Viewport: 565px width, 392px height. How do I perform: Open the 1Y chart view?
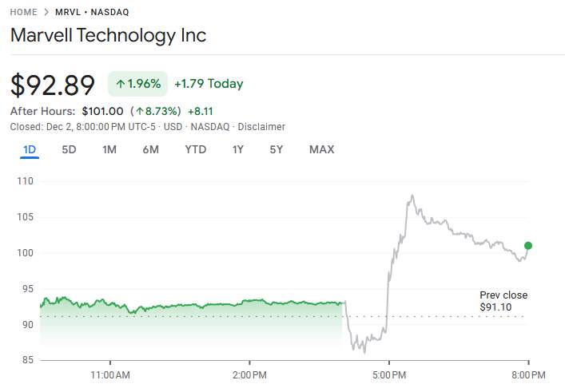pyautogui.click(x=238, y=149)
